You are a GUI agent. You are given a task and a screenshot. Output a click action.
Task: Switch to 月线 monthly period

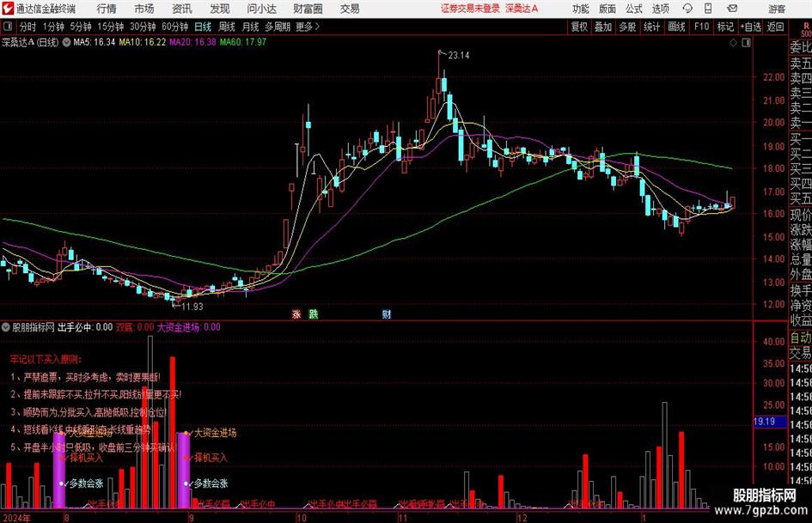pos(250,27)
